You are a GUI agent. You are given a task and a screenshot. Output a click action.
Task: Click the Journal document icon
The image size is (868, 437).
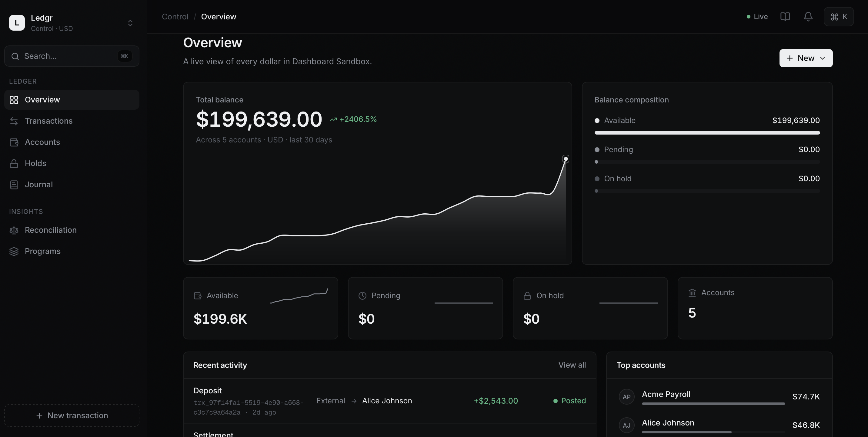coord(14,185)
